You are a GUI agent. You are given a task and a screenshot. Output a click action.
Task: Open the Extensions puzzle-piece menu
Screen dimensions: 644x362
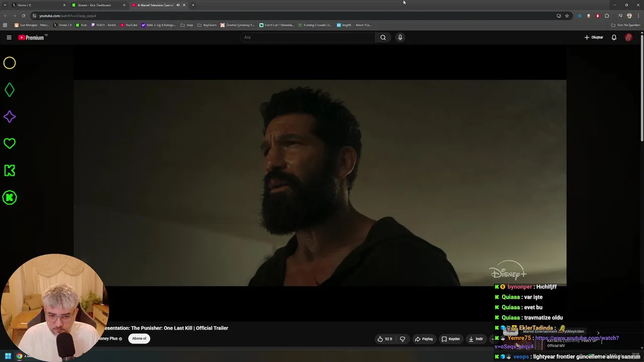point(607,16)
